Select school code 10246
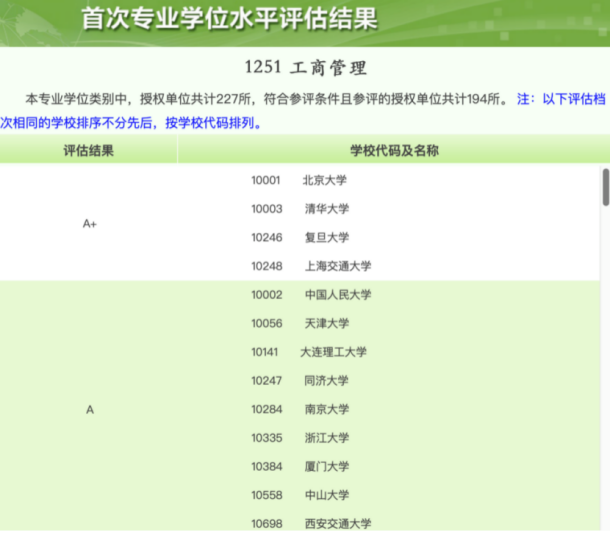612x534 pixels. click(267, 237)
